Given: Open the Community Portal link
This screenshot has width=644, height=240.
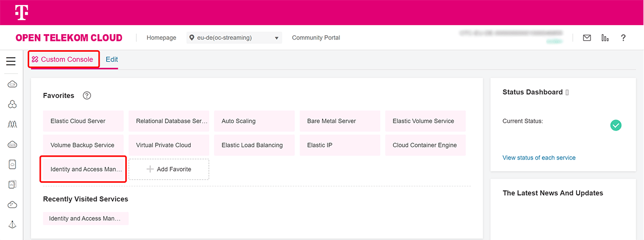Looking at the screenshot, I should pyautogui.click(x=316, y=38).
